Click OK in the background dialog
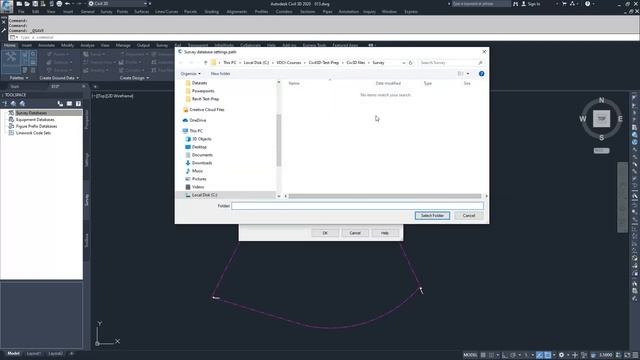The width and height of the screenshot is (640, 360). coord(325,233)
